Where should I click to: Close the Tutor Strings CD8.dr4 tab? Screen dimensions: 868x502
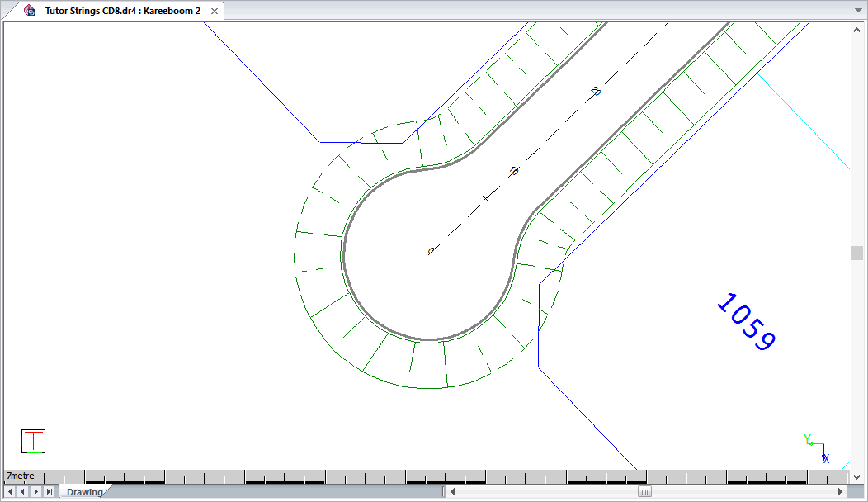pyautogui.click(x=215, y=11)
